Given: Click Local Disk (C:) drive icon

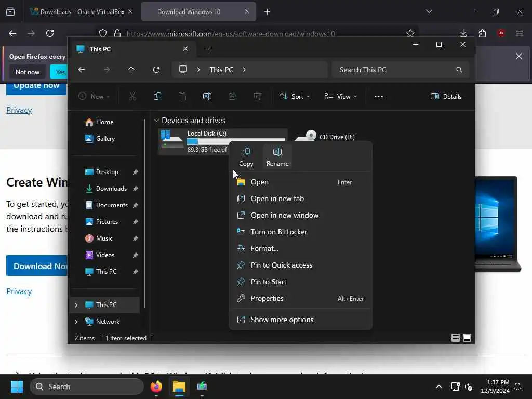Looking at the screenshot, I should (x=172, y=139).
